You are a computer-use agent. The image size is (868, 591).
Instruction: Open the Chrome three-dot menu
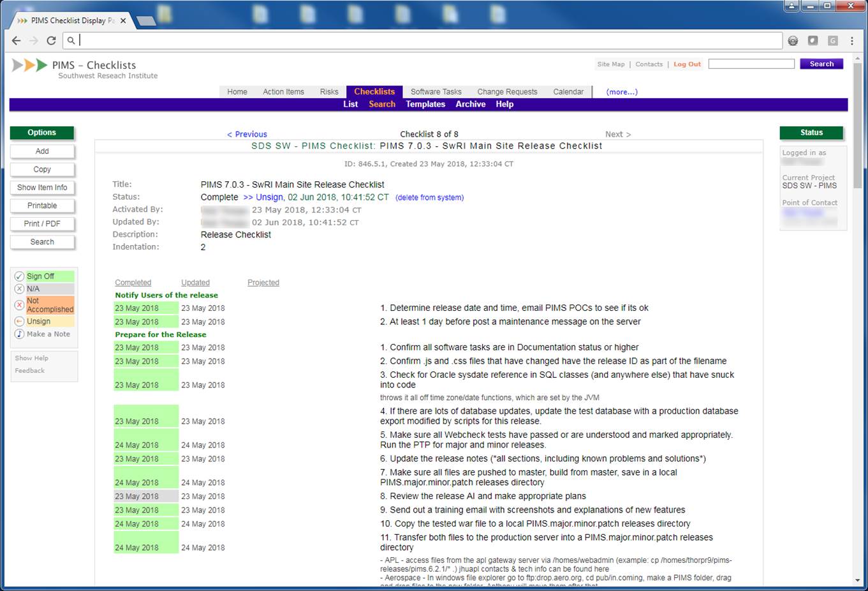coord(851,40)
